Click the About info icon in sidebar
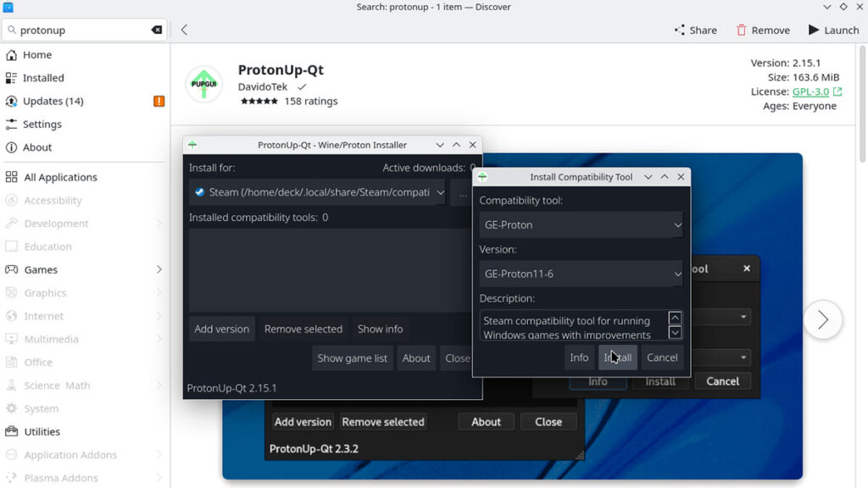 pos(11,147)
